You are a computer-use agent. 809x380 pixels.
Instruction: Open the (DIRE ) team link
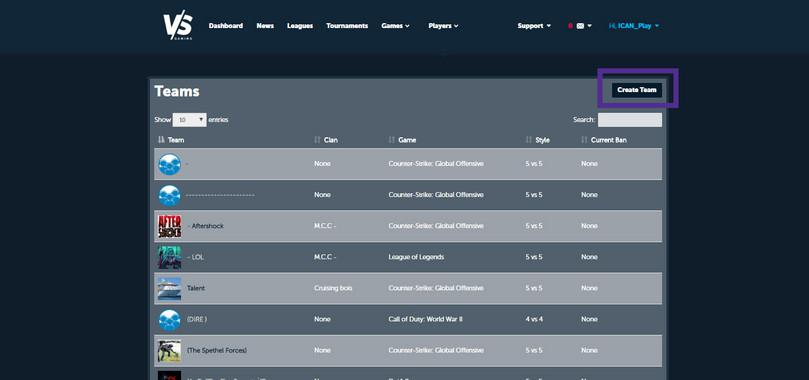(x=197, y=319)
